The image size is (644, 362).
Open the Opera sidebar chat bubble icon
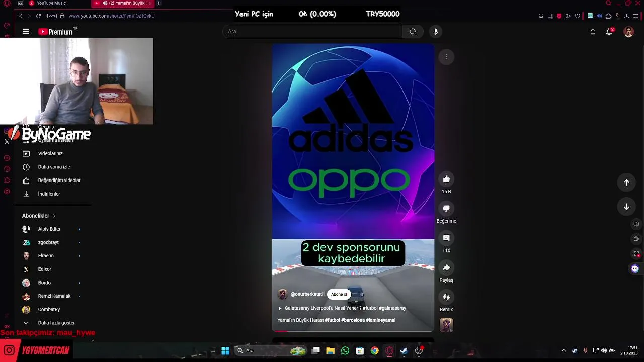pyautogui.click(x=635, y=268)
